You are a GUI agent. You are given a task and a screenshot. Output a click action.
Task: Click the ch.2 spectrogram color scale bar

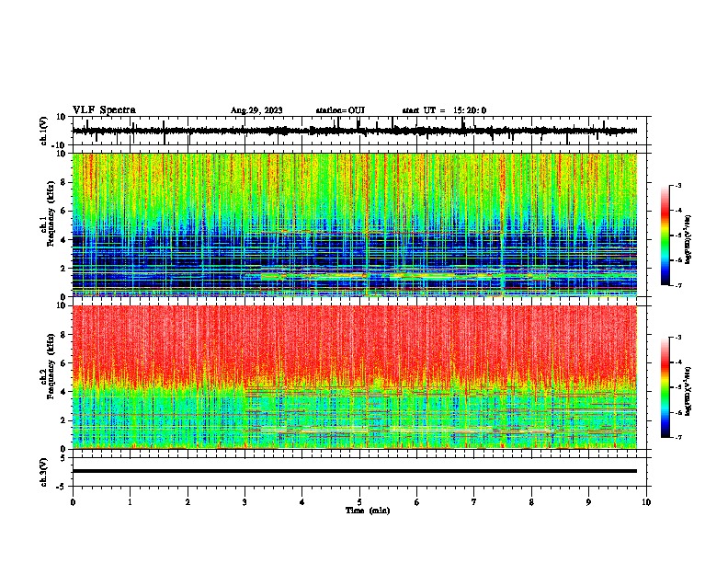(665, 387)
